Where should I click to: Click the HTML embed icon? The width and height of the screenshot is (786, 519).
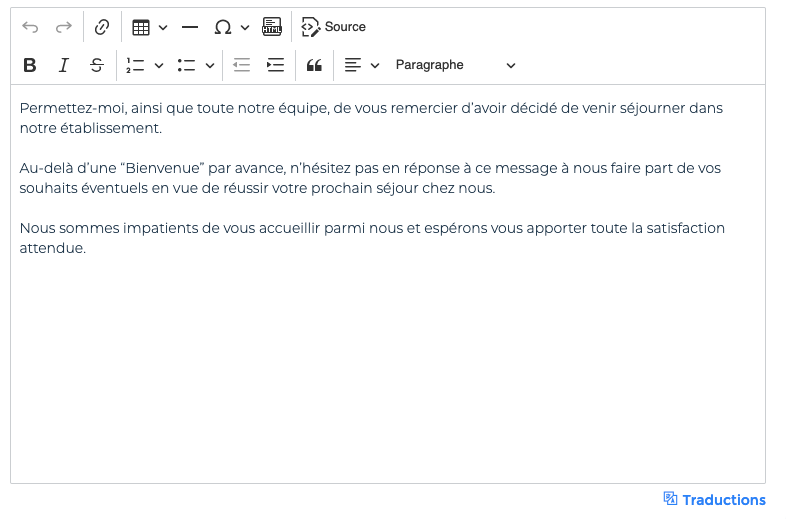pyautogui.click(x=272, y=27)
